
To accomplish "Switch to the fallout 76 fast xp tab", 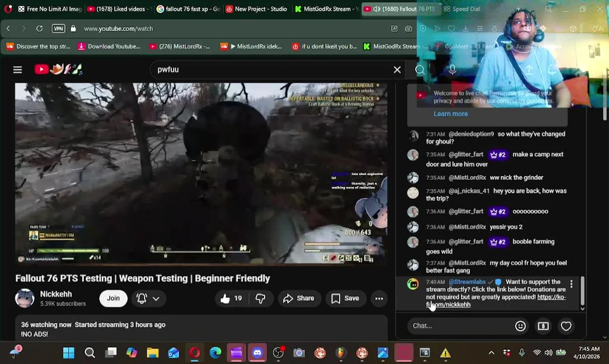I will pos(188,9).
